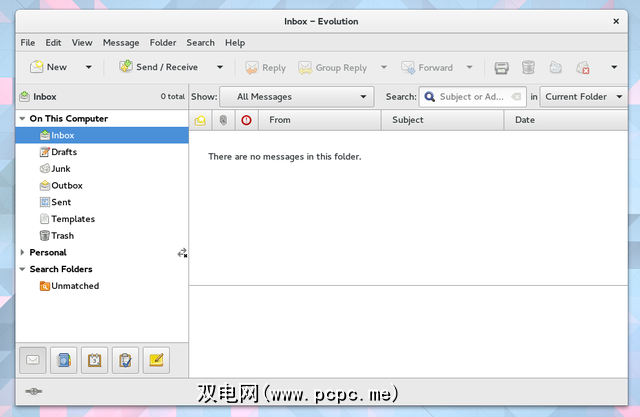Switch to Tasks view
The width and height of the screenshot is (640, 417).
125,360
